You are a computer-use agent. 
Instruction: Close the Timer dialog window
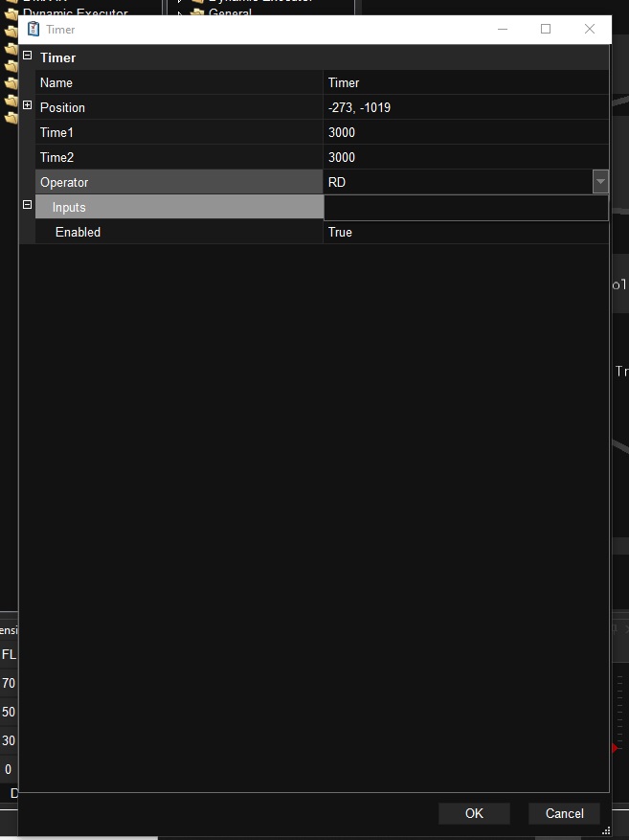[590, 29]
